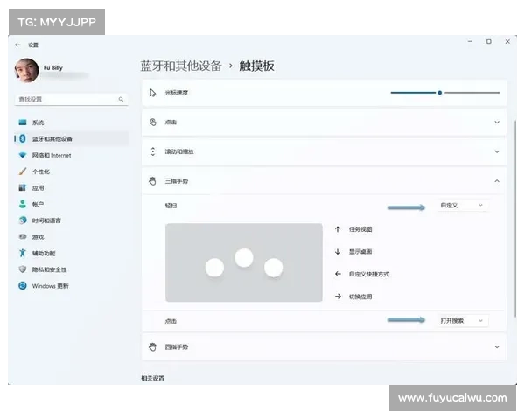
Task: Click the 轻扫 row label
Action: [x=171, y=206]
